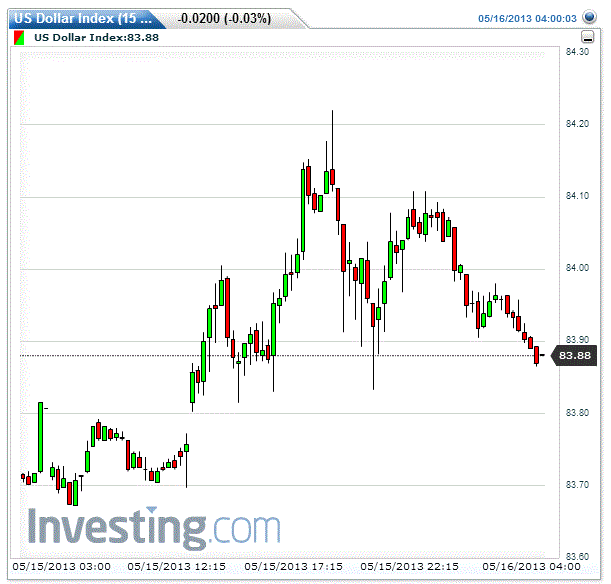Viewport: 611px width, 584px height.
Task: Click the 05/16/2013 04:00:03 timestamp
Action: (x=527, y=19)
